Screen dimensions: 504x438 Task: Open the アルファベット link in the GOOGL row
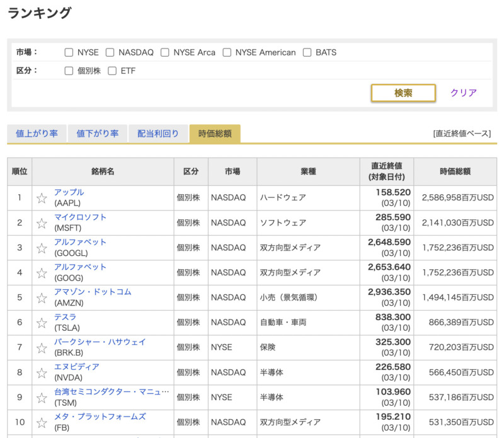click(80, 242)
